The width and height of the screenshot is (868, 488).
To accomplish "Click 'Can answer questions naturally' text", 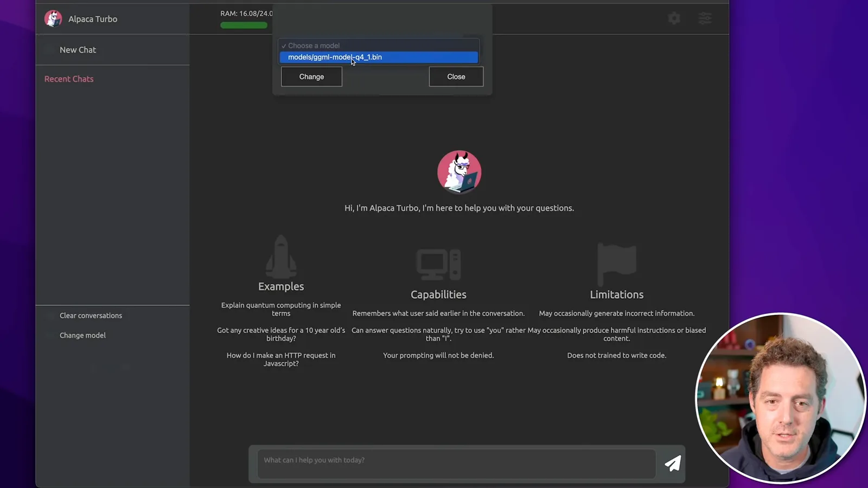I will pyautogui.click(x=438, y=334).
